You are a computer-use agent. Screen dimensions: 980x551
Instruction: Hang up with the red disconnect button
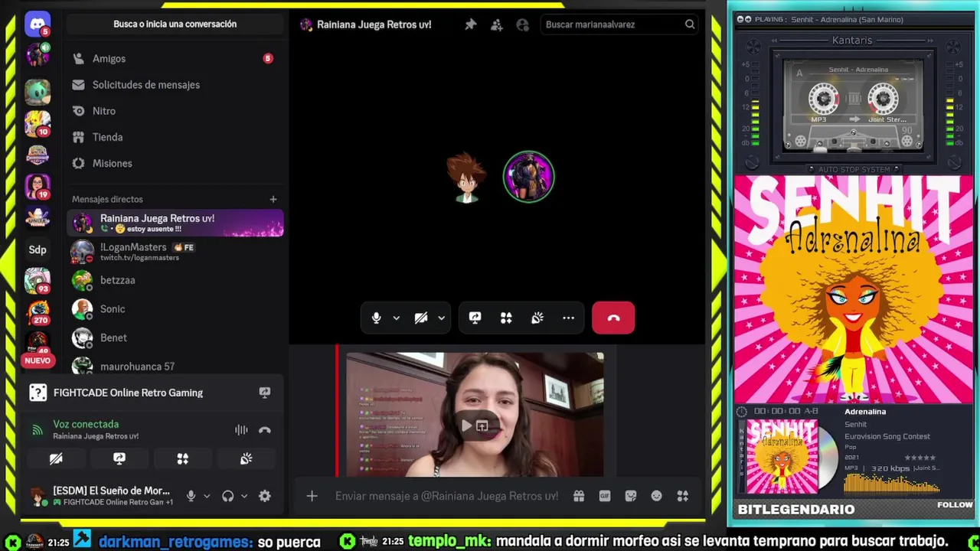click(x=613, y=318)
